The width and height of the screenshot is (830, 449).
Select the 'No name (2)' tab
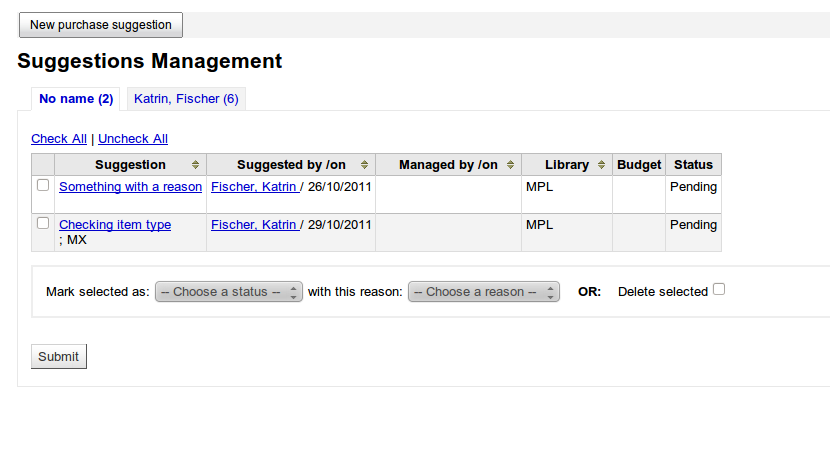click(x=76, y=99)
